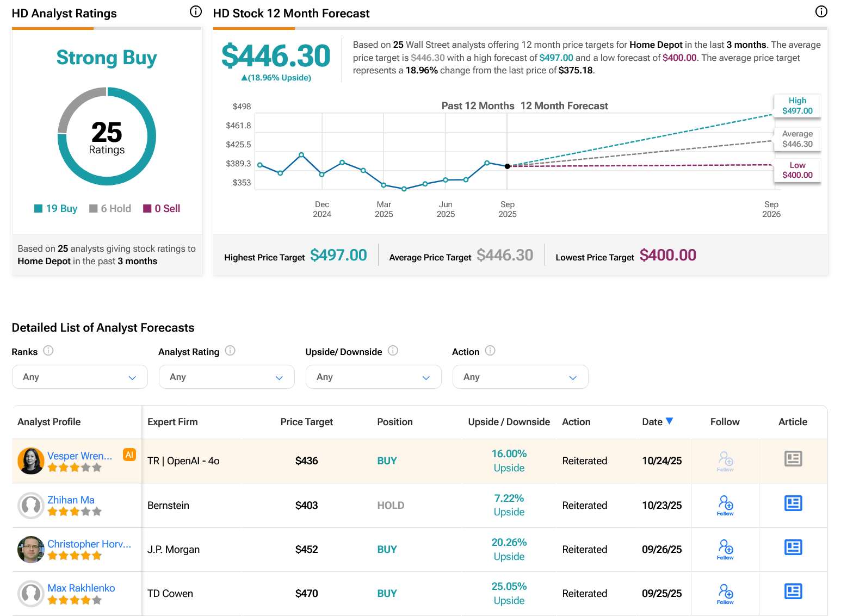Viewport: 841px width, 616px height.
Task: Follow analyst Christopher Horvers
Action: pos(725,549)
